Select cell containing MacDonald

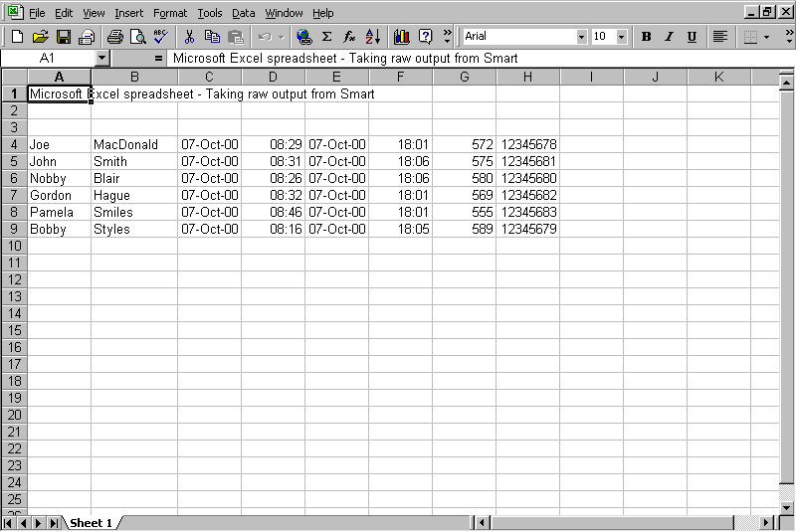[134, 144]
